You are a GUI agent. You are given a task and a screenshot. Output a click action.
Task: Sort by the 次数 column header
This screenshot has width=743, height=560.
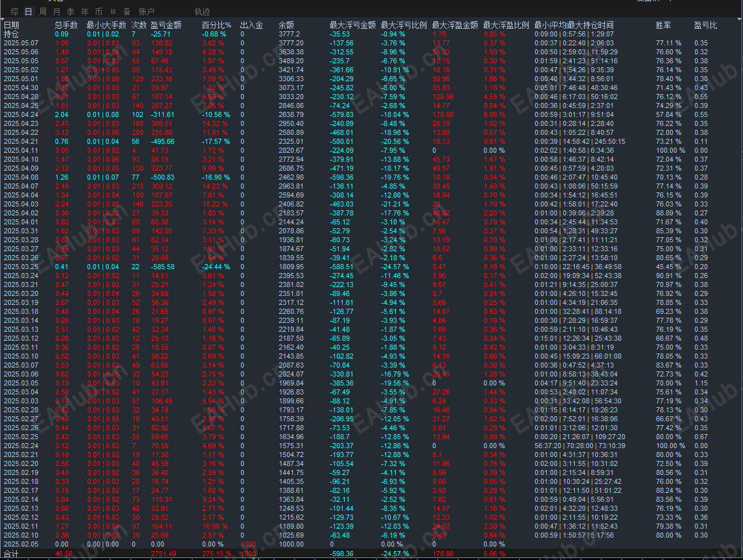click(x=139, y=25)
